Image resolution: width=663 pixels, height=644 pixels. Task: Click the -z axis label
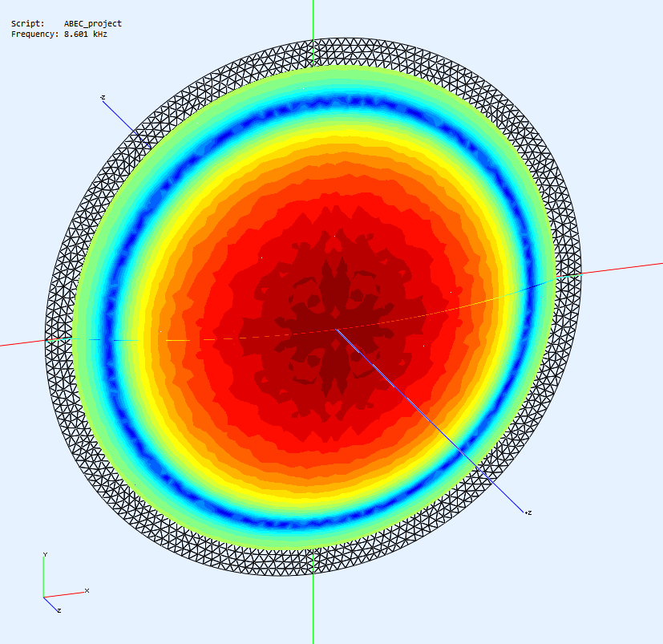pos(103,97)
